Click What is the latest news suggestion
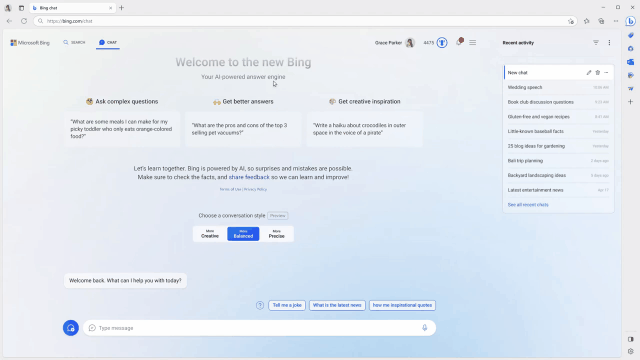640x360 pixels. coord(337,305)
